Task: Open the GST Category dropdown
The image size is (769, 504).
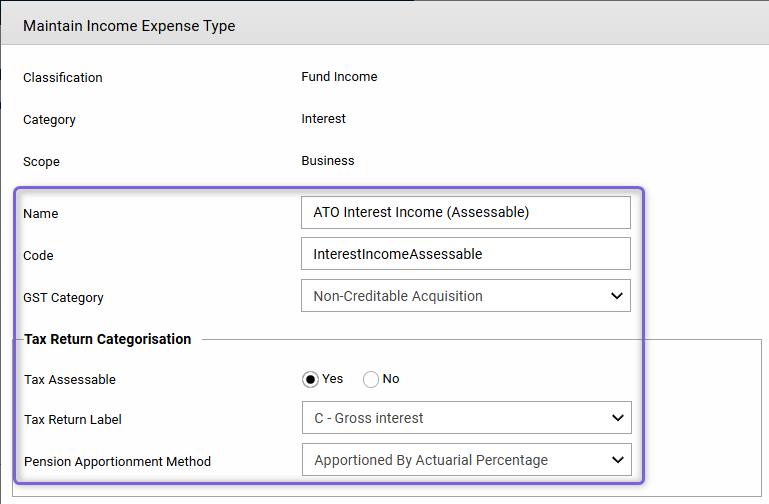Action: click(465, 296)
